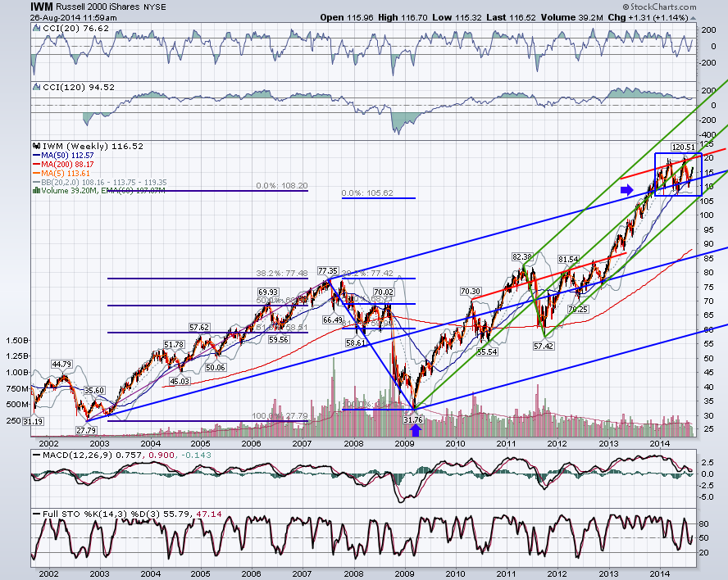Click the 'MA(5) 113.61' legend entry
Screen dimensions: 728x580
click(x=66, y=173)
